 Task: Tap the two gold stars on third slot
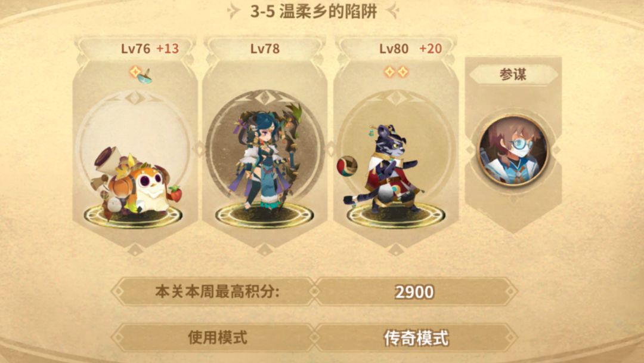tap(396, 72)
